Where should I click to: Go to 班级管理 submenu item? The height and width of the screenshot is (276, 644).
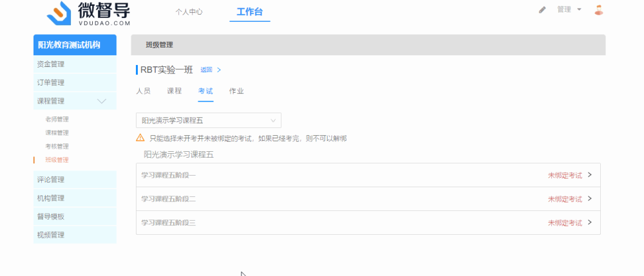pyautogui.click(x=57, y=160)
